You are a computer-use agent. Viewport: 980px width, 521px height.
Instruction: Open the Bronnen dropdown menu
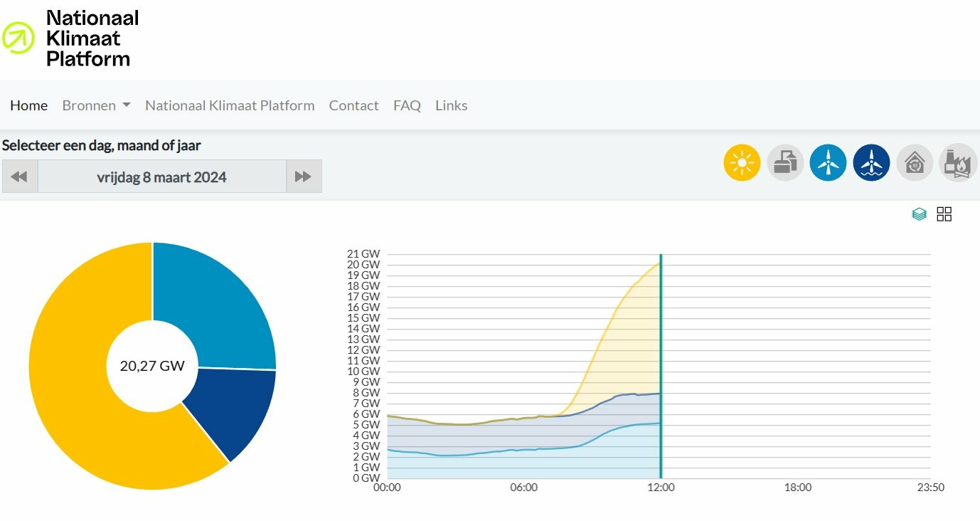click(96, 105)
